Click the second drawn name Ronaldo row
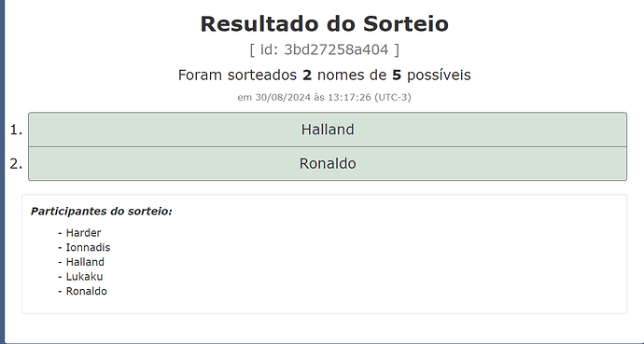 click(328, 163)
